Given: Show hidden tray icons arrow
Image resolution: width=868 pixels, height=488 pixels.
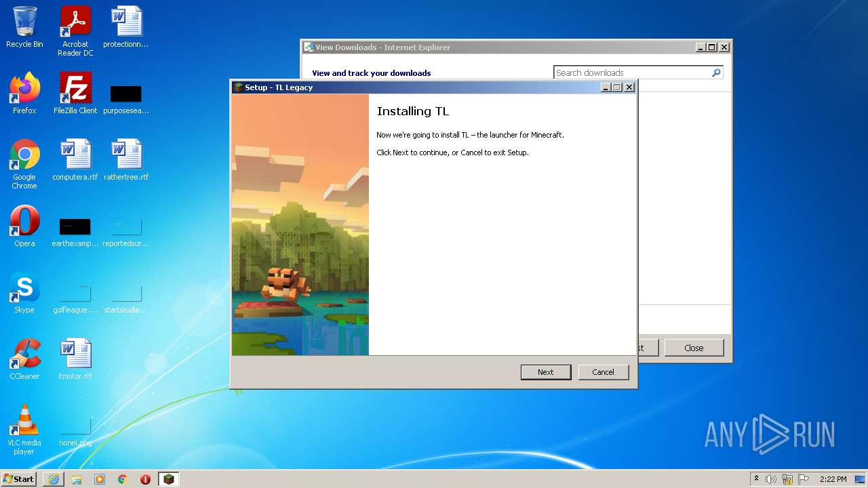Looking at the screenshot, I should (x=756, y=479).
